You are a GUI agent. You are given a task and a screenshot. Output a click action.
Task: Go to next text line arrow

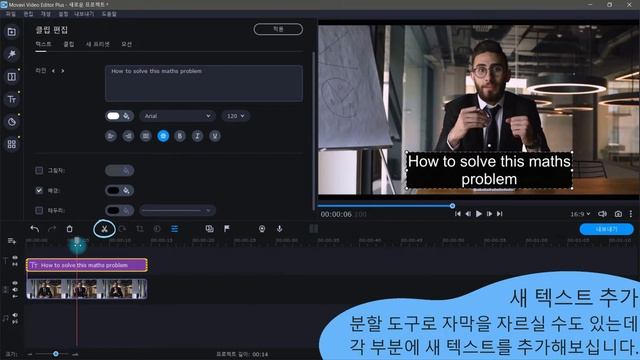(63, 71)
